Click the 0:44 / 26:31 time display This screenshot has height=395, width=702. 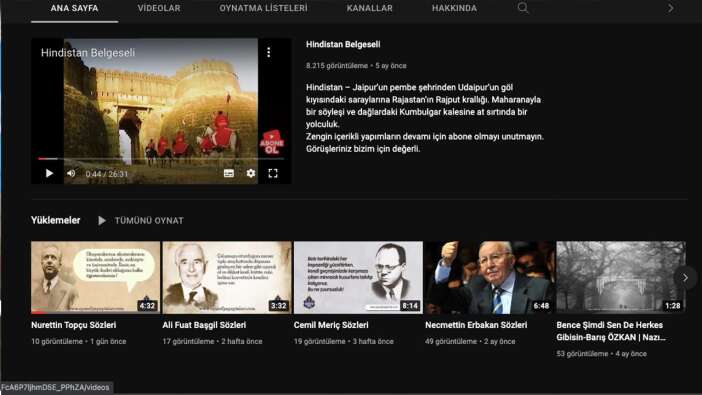click(107, 174)
